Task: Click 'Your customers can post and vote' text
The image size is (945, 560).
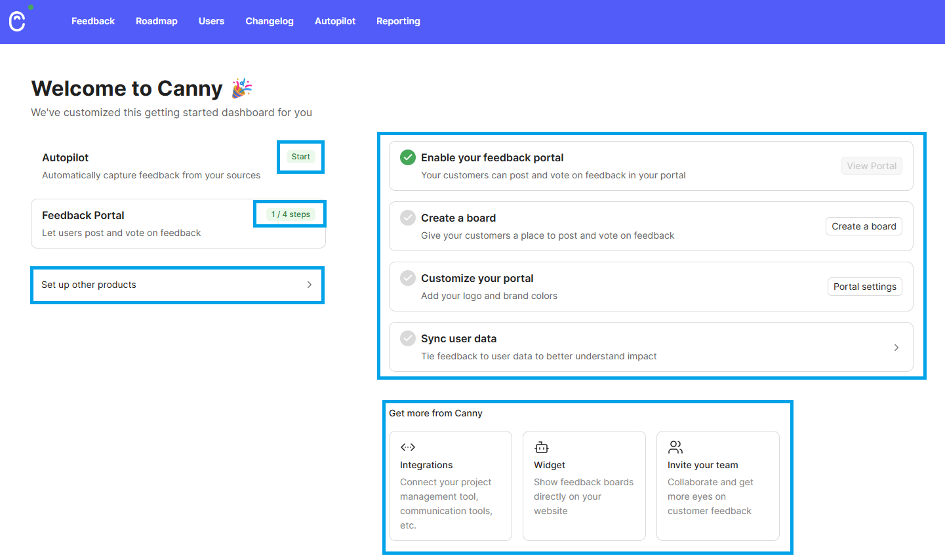Action: tap(553, 175)
